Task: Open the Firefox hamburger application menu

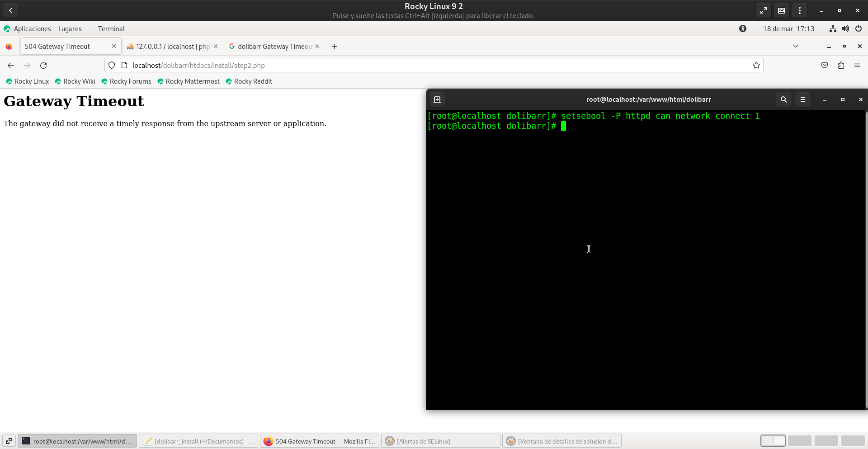Action: 857,66
